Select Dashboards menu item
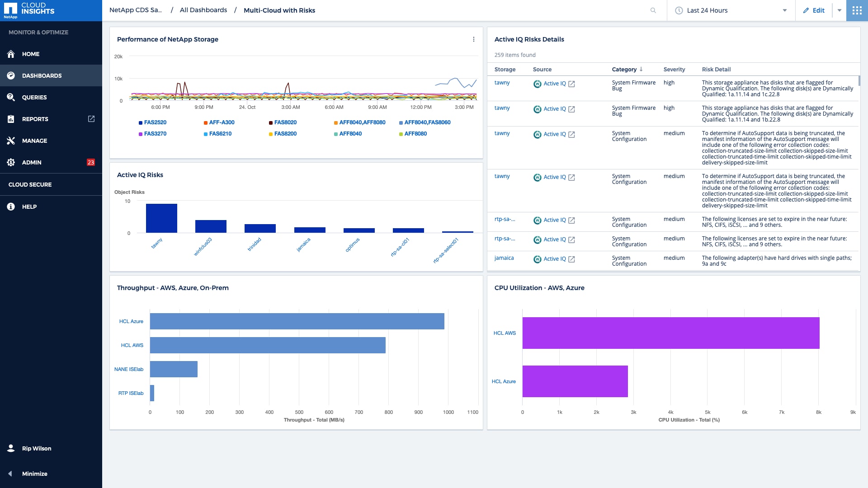This screenshot has height=488, width=868. (x=51, y=76)
